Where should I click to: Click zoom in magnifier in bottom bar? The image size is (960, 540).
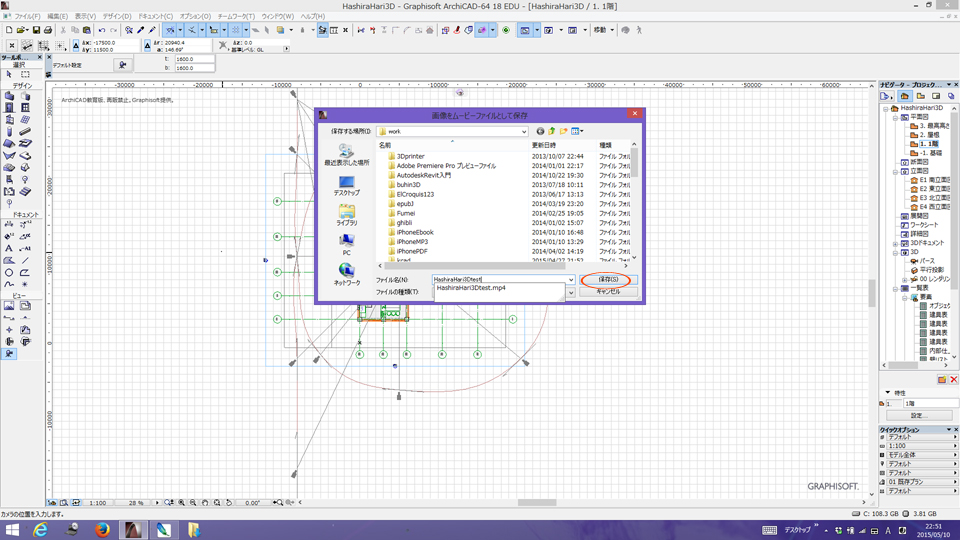pos(181,503)
